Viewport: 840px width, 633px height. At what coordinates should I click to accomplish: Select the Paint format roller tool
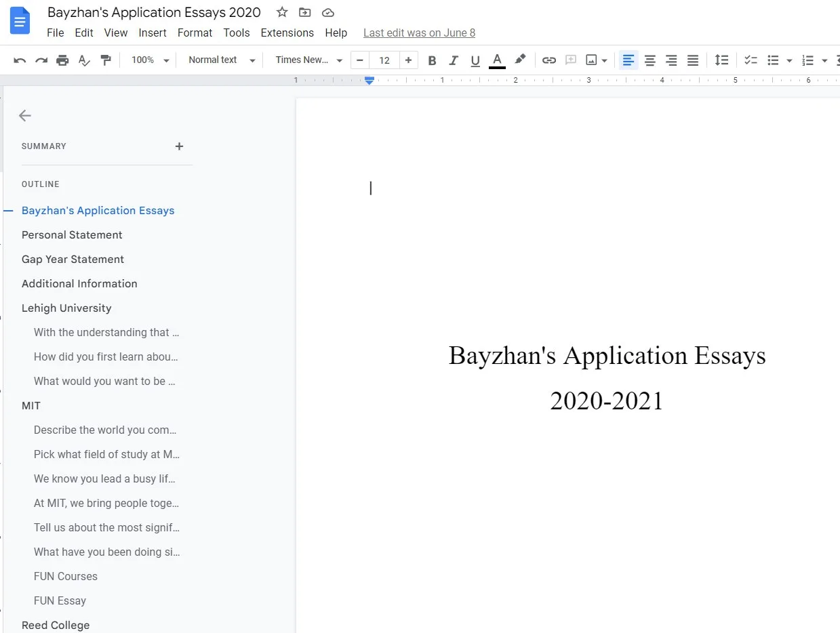pos(106,60)
